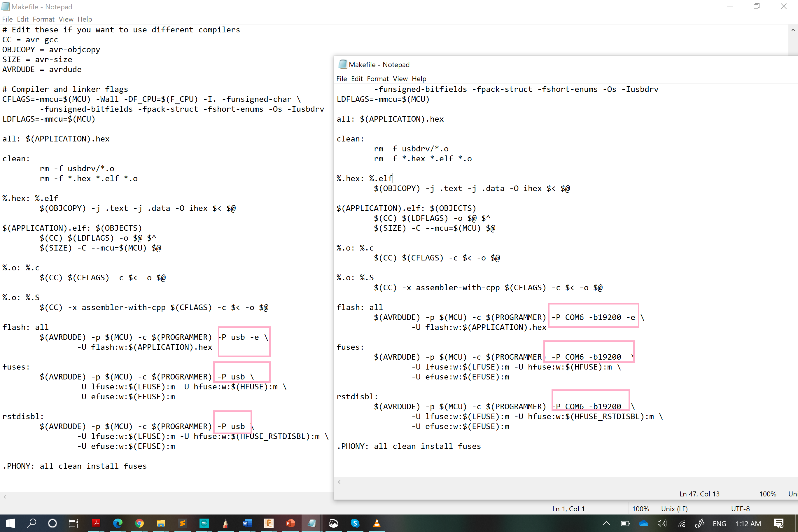
Task: Expand hidden system tray icons chevron
Action: (606, 523)
